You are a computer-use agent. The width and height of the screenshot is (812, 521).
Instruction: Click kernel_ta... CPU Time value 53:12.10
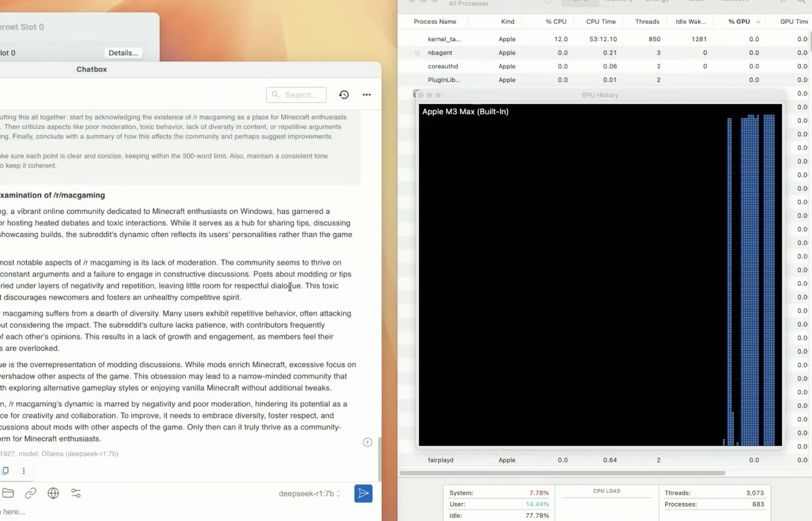pyautogui.click(x=603, y=39)
